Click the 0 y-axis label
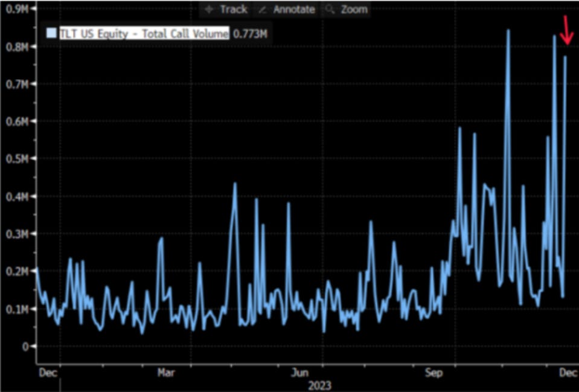 [25, 347]
